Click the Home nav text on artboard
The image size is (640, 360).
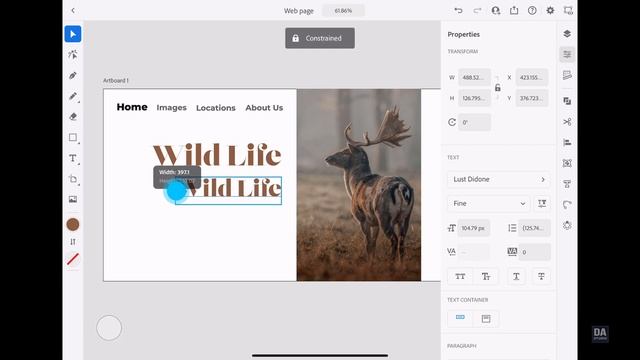click(x=132, y=107)
